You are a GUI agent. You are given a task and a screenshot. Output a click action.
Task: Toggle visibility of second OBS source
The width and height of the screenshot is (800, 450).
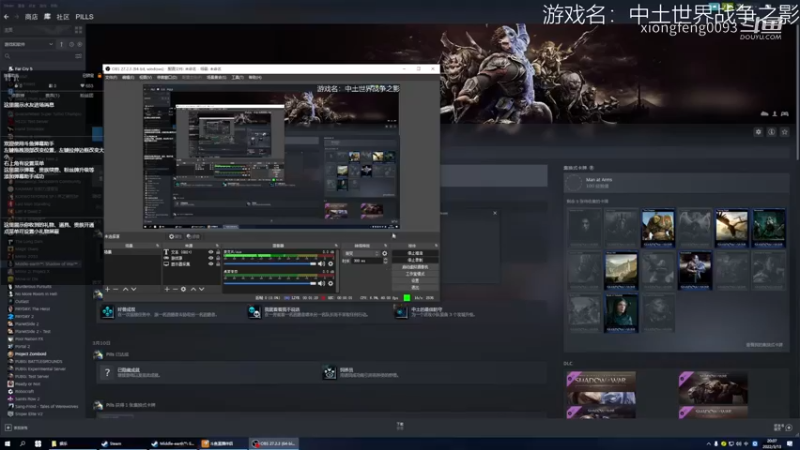click(210, 258)
